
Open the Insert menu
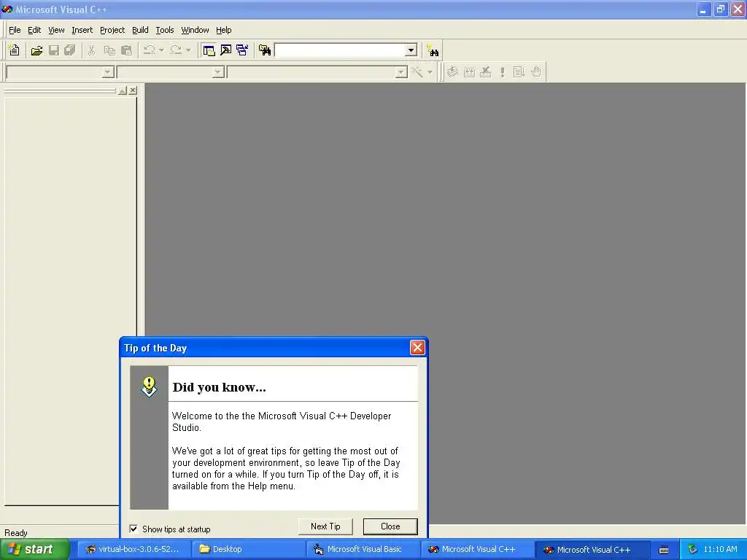[x=82, y=30]
